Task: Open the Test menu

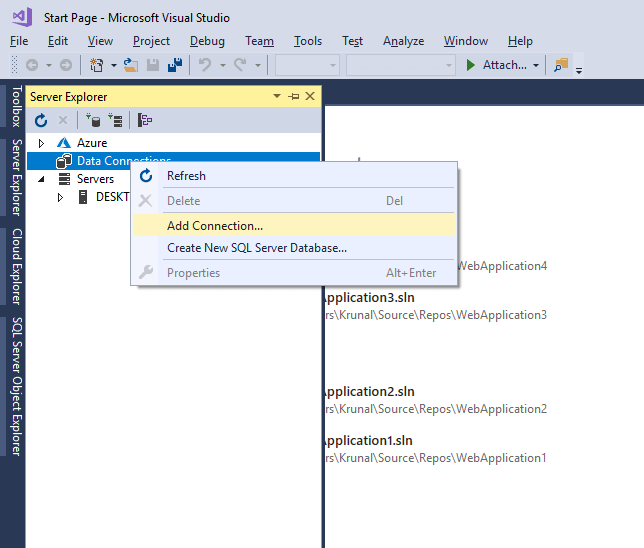Action: point(352,41)
